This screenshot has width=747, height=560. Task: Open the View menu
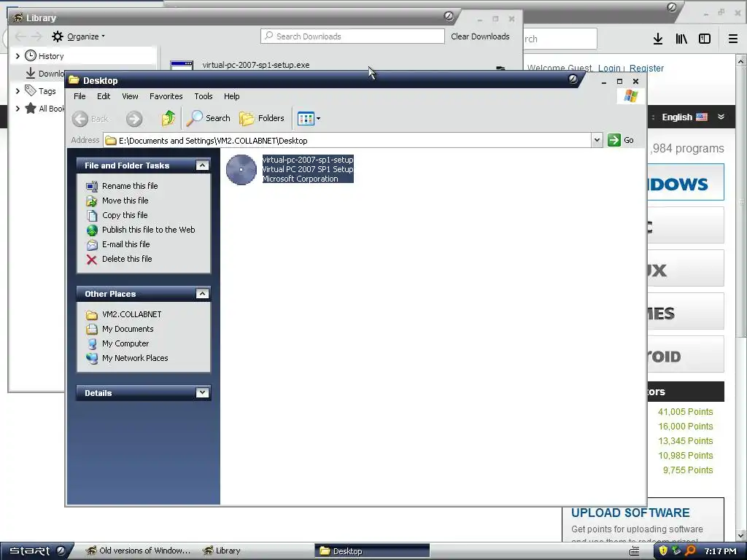[130, 96]
